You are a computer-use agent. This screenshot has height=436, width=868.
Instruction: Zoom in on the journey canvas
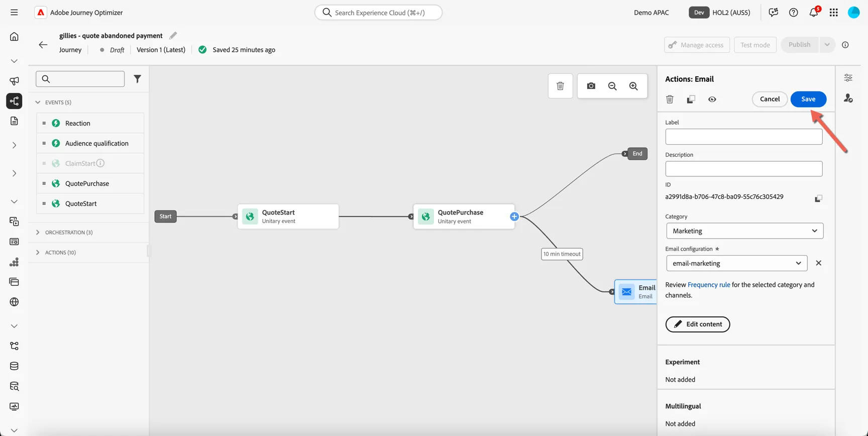633,86
